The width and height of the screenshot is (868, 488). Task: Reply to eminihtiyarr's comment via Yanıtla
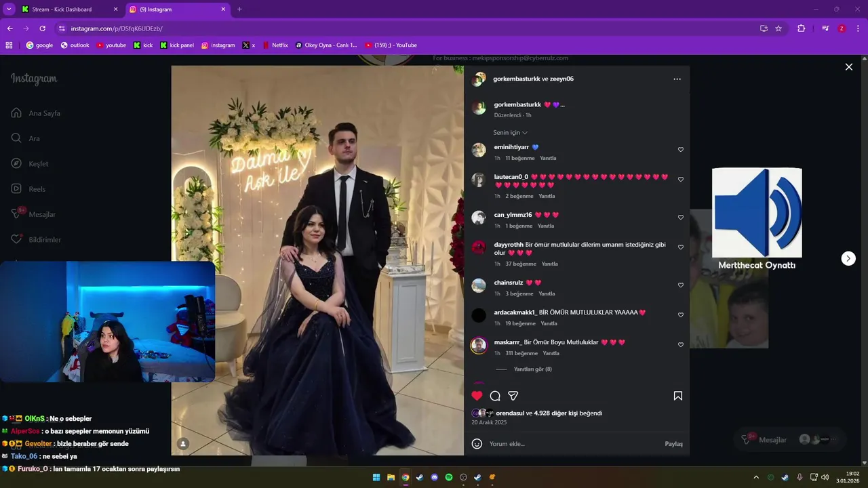click(548, 158)
